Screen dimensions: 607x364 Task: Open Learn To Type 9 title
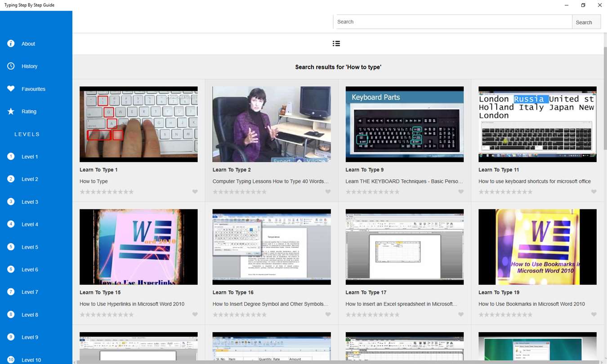click(365, 170)
